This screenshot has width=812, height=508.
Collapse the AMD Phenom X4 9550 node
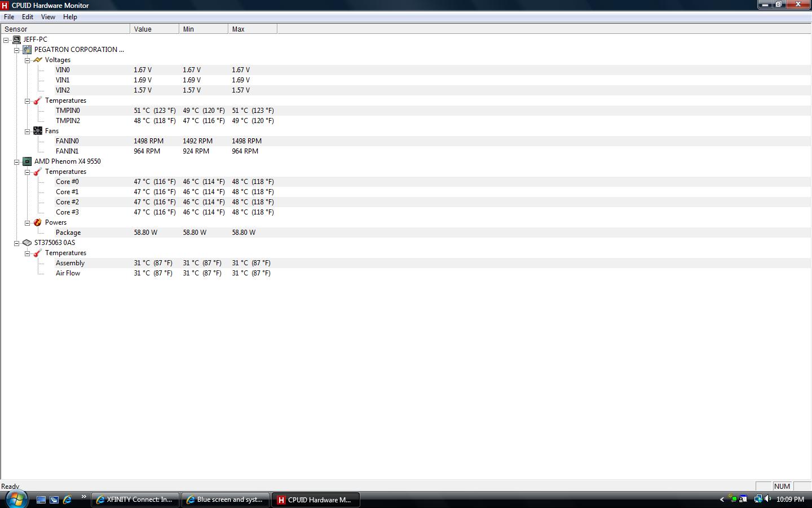tap(17, 161)
